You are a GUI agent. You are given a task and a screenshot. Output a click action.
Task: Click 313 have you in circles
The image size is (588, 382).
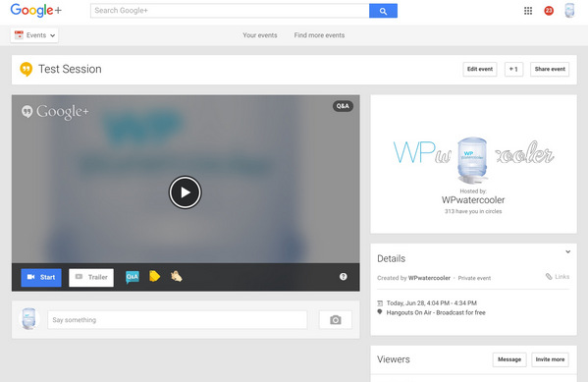pos(473,211)
